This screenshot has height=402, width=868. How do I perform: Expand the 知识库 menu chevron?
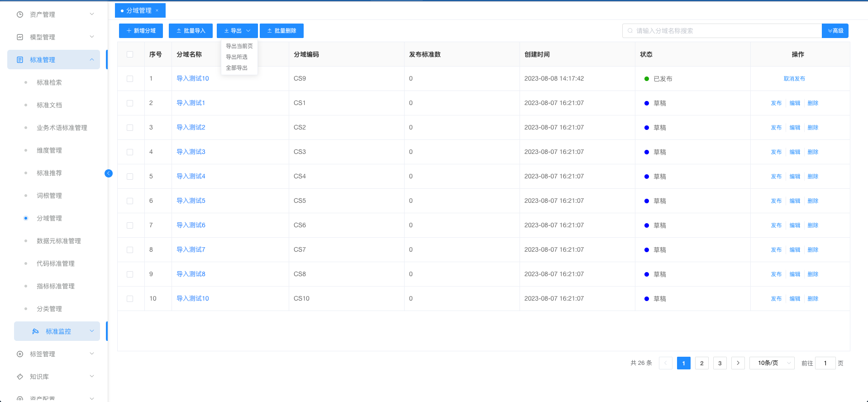[x=92, y=376]
